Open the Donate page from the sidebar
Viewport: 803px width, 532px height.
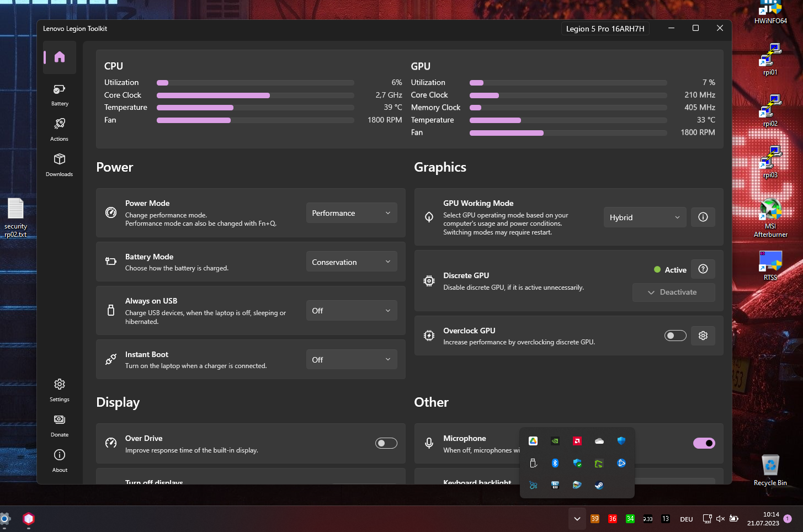pyautogui.click(x=59, y=424)
